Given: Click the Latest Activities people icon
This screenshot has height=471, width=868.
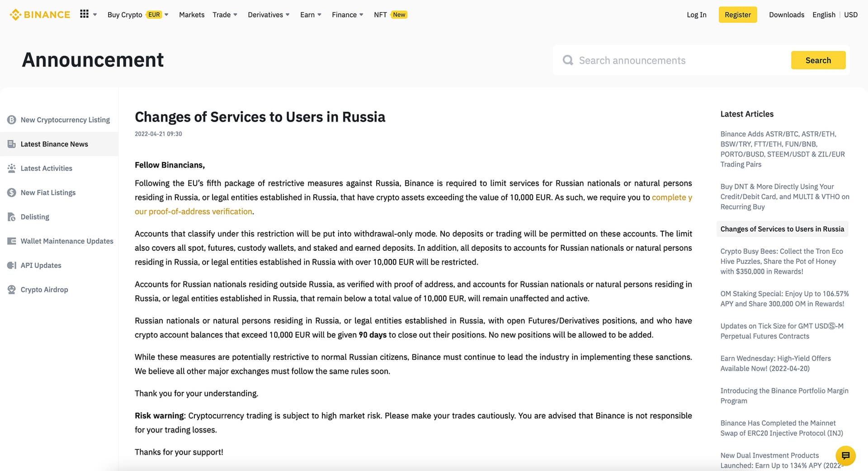Looking at the screenshot, I should click(12, 168).
